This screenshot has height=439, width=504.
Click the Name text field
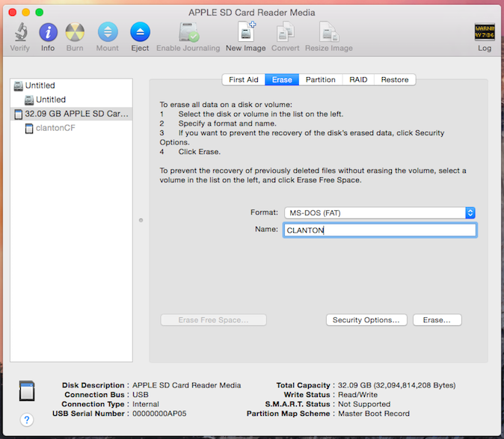tap(380, 230)
